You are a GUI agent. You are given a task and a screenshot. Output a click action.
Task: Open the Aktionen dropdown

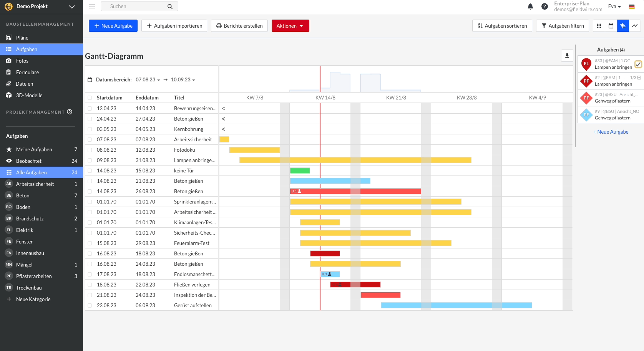click(x=290, y=26)
